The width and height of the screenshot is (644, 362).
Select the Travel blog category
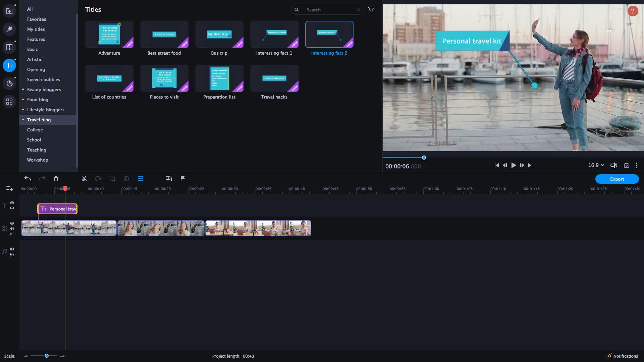(x=39, y=120)
